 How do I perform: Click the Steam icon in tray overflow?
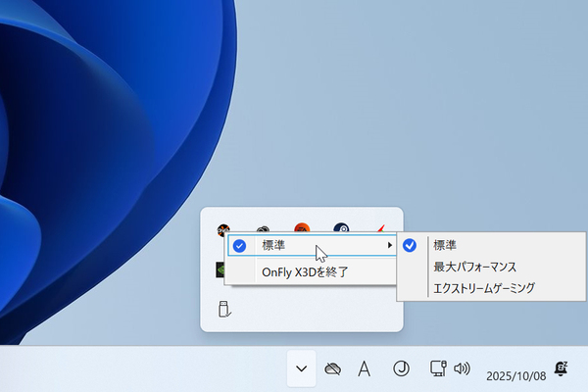[340, 229]
